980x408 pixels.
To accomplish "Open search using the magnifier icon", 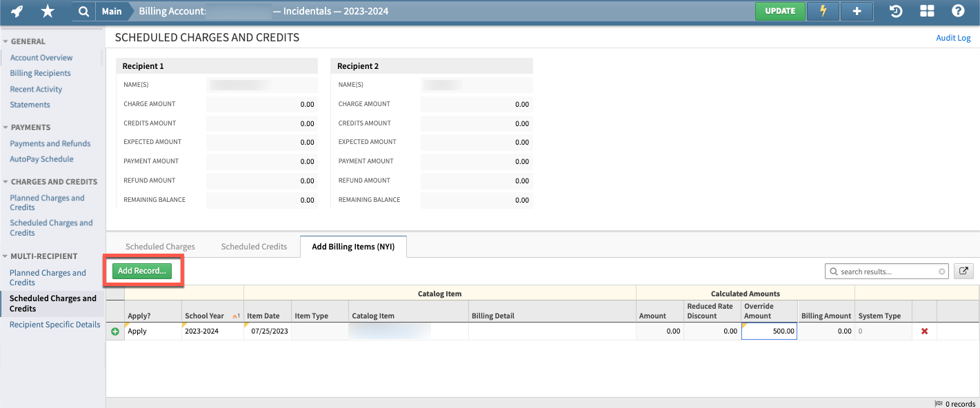I will click(x=83, y=11).
